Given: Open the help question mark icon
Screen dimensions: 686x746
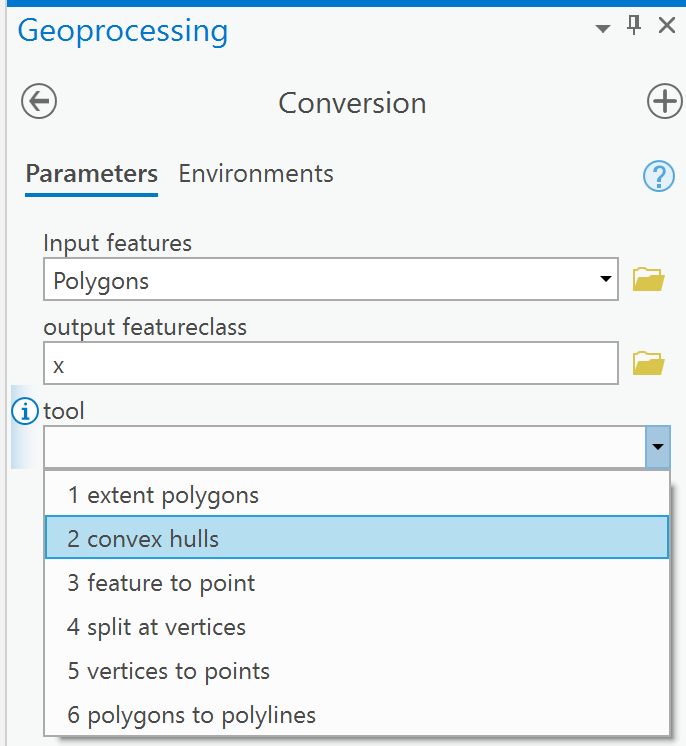Looking at the screenshot, I should click(x=659, y=176).
